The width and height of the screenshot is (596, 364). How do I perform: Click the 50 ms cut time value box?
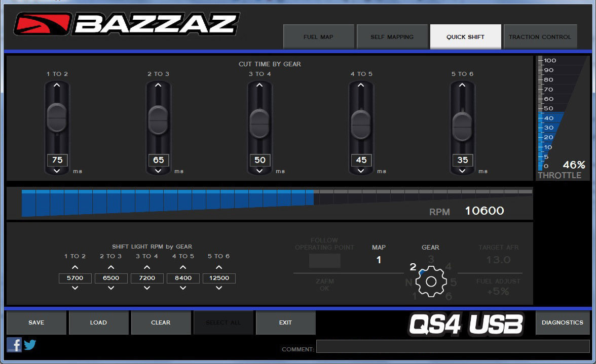click(260, 160)
